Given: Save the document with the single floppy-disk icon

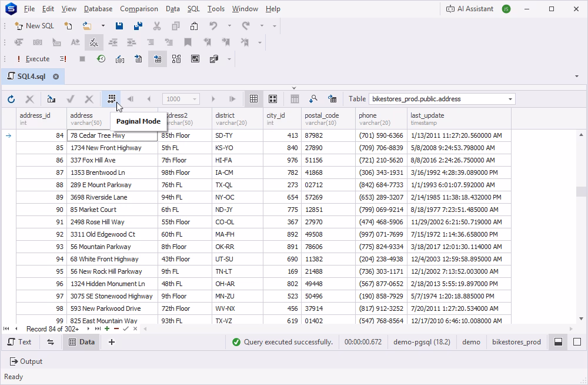Looking at the screenshot, I should click(119, 25).
